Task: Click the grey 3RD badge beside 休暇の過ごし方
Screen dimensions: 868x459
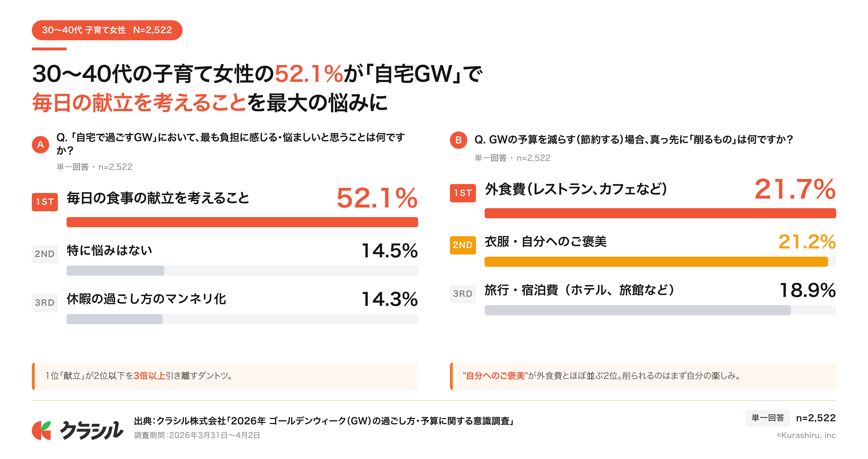Action: click(x=45, y=303)
